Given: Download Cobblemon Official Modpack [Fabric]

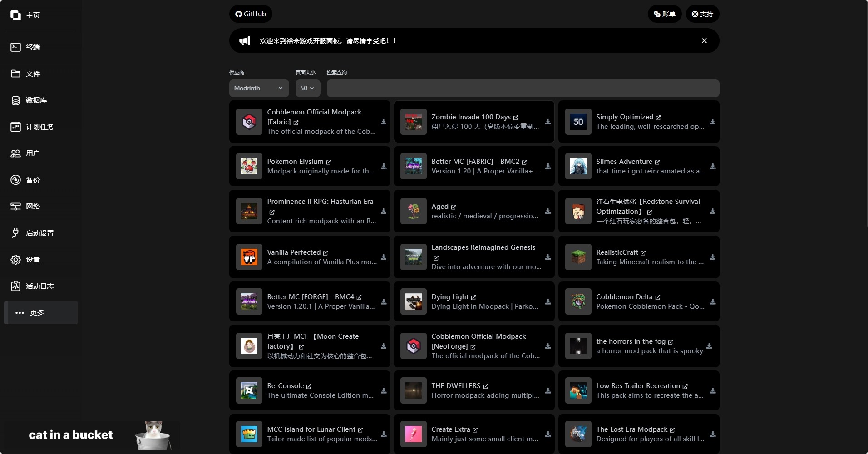Looking at the screenshot, I should click(x=384, y=122).
